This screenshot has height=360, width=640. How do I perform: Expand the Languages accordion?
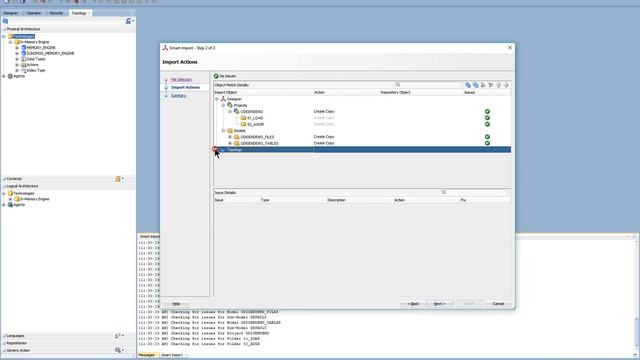[x=15, y=336]
